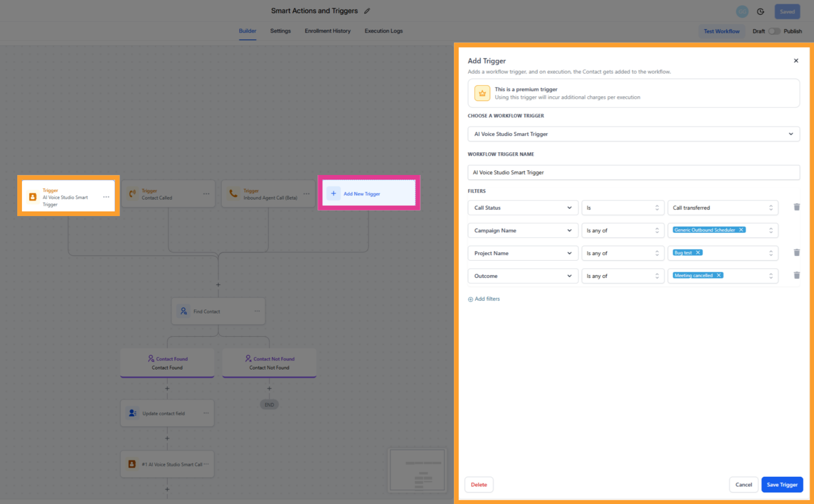Open menu for AI Voice Studio Smart Trigger
This screenshot has width=814, height=504.
[106, 197]
